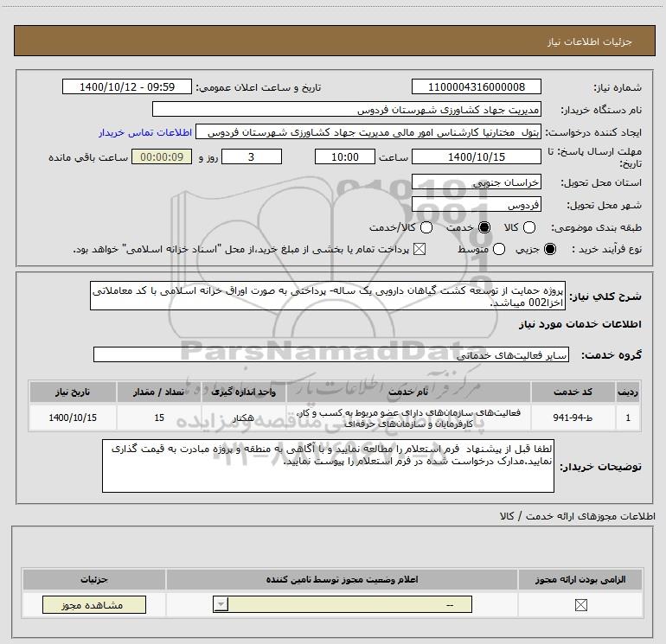
Task: Click the buyer organization name field
Action: (347, 109)
